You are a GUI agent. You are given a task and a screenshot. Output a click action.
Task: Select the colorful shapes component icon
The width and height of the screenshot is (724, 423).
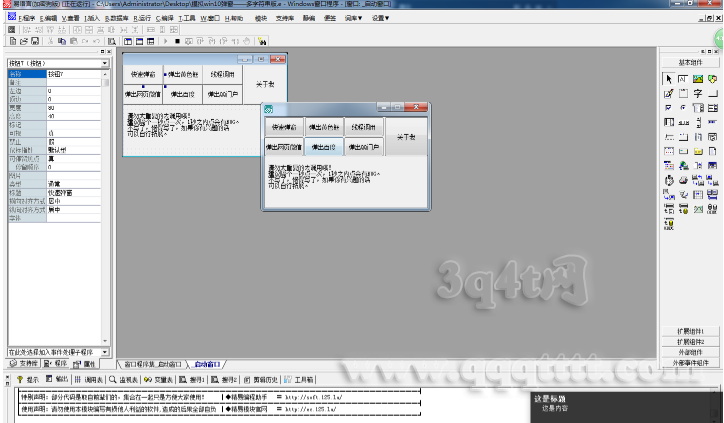click(x=712, y=79)
